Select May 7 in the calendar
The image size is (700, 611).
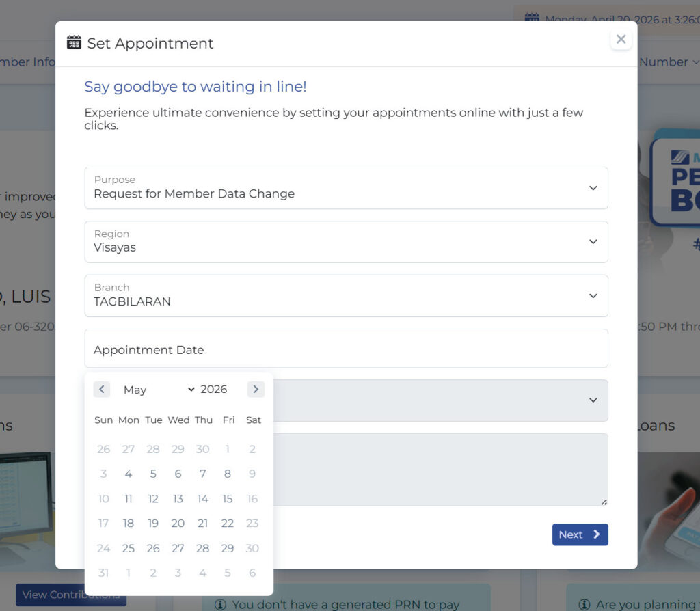click(202, 474)
